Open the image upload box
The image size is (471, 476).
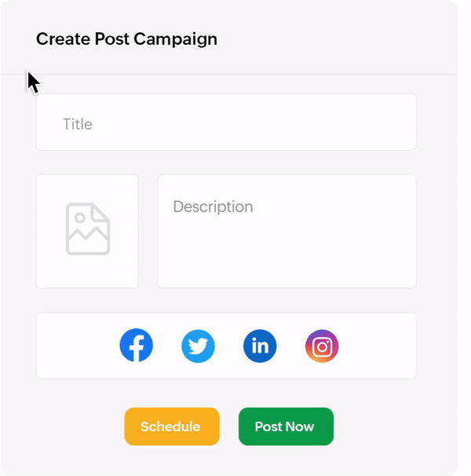pos(87,231)
